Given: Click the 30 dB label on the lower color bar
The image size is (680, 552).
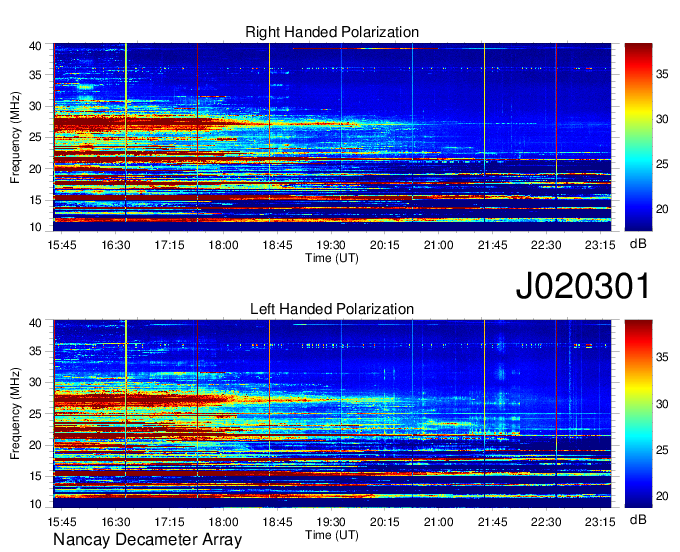Looking at the screenshot, I should tap(663, 404).
